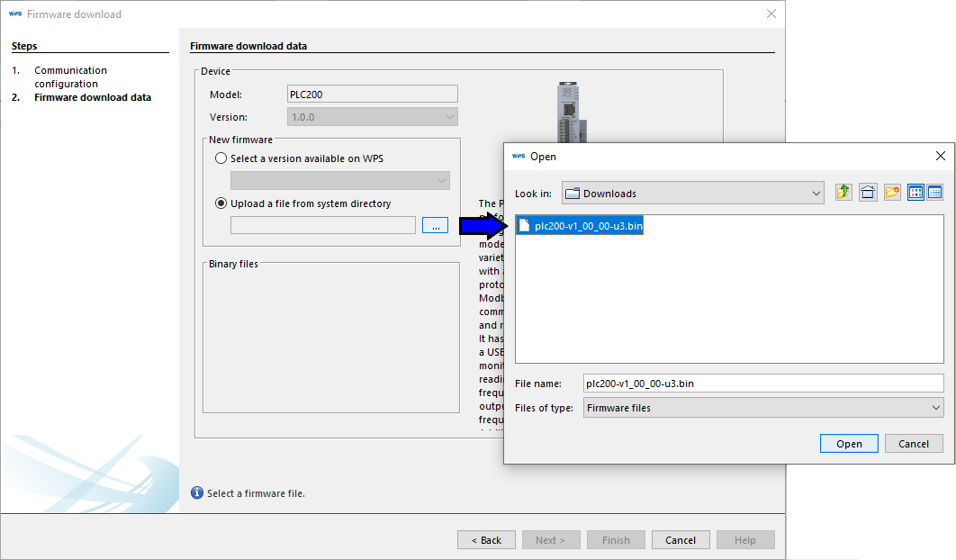Select Firmware download data step
Image resolution: width=956 pixels, height=560 pixels.
[92, 97]
